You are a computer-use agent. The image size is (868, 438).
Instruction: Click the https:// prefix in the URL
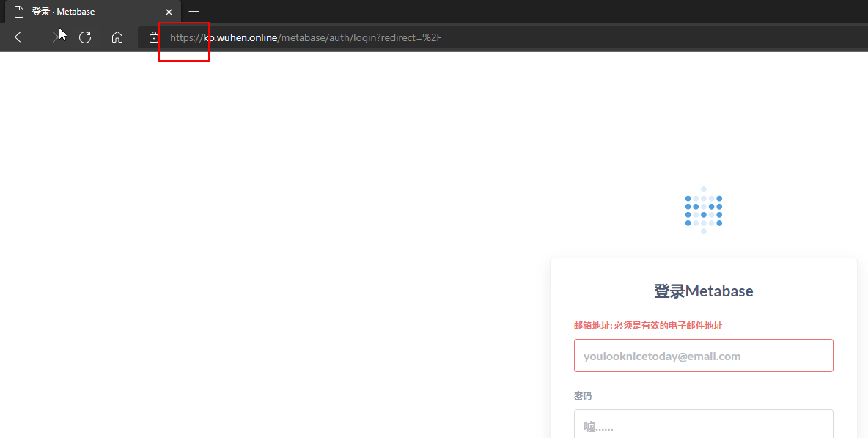point(186,37)
